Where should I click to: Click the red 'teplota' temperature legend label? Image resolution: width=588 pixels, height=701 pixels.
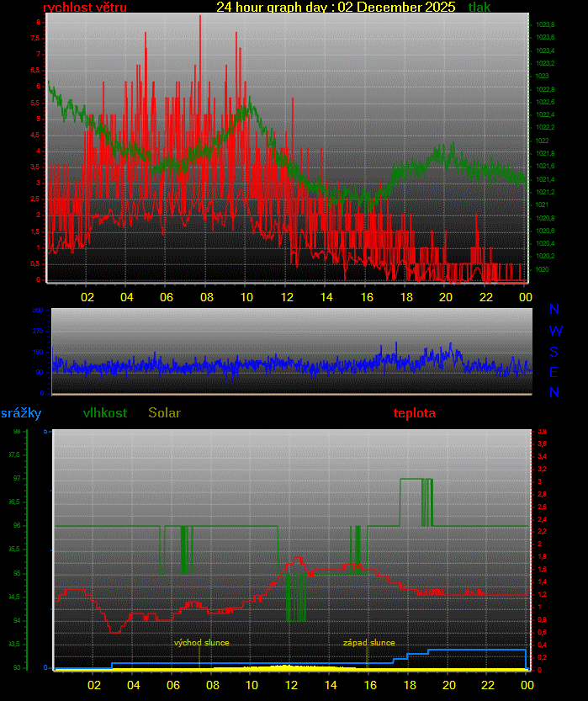(x=415, y=413)
